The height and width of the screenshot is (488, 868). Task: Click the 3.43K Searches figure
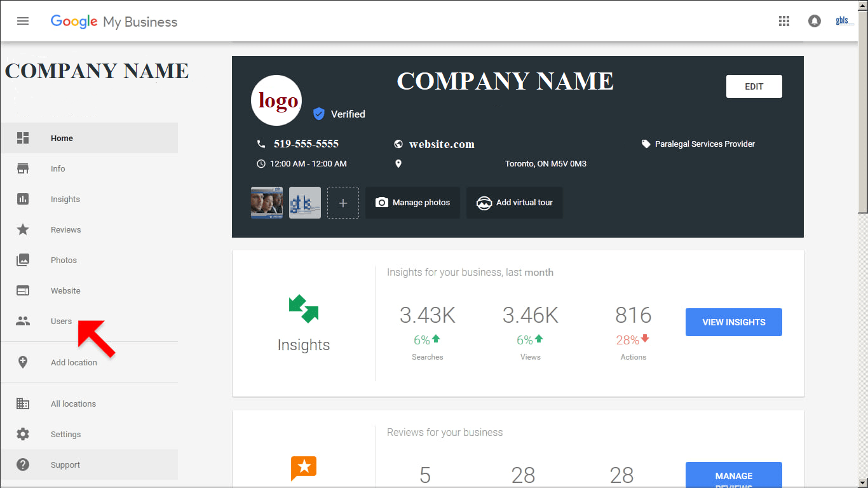428,315
